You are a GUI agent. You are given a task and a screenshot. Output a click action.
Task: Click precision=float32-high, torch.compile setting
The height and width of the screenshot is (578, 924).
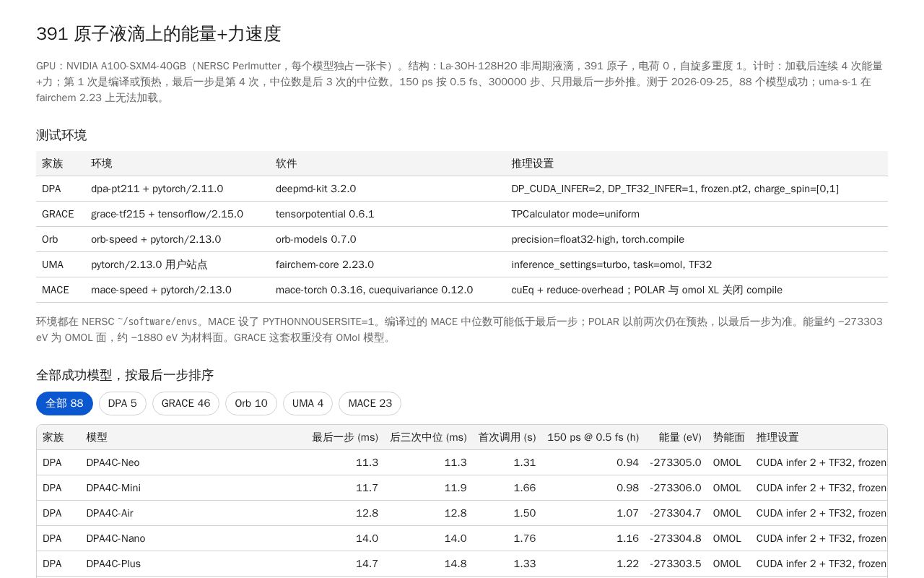click(598, 239)
